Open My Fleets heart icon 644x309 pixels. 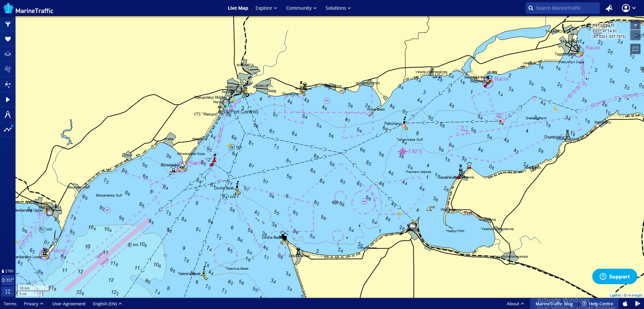8,39
